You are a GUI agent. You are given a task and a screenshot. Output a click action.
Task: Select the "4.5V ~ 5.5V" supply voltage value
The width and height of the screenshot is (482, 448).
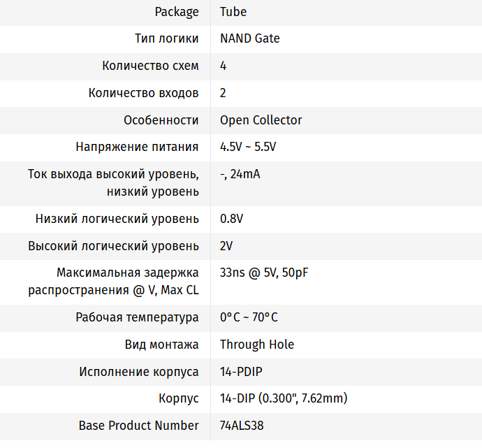(x=248, y=147)
